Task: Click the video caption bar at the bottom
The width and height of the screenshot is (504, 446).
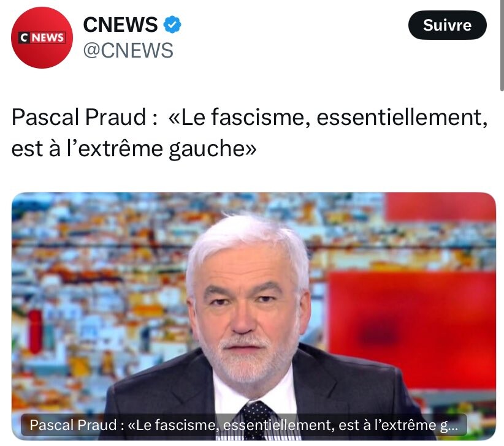Action: click(243, 425)
